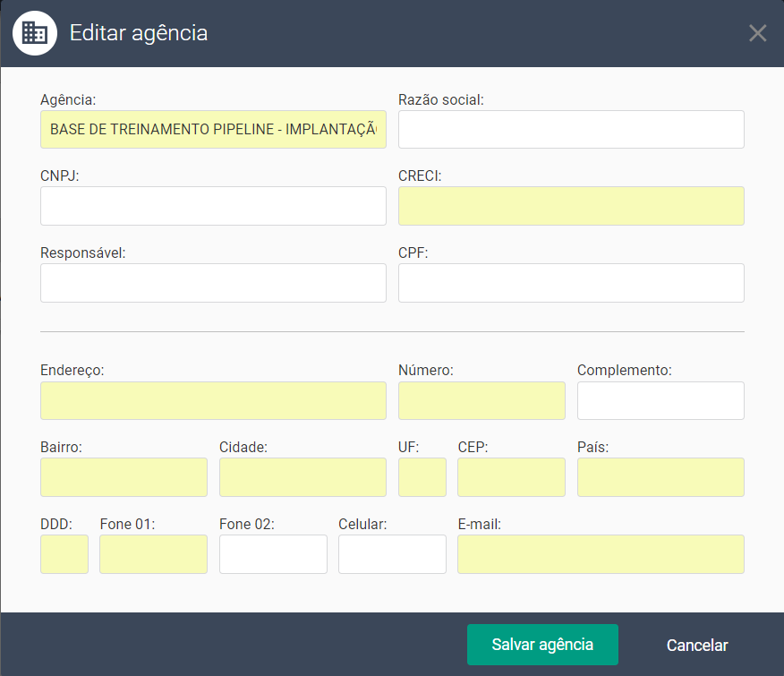This screenshot has height=676, width=784.
Task: Focus the Razão social input
Action: [571, 130]
